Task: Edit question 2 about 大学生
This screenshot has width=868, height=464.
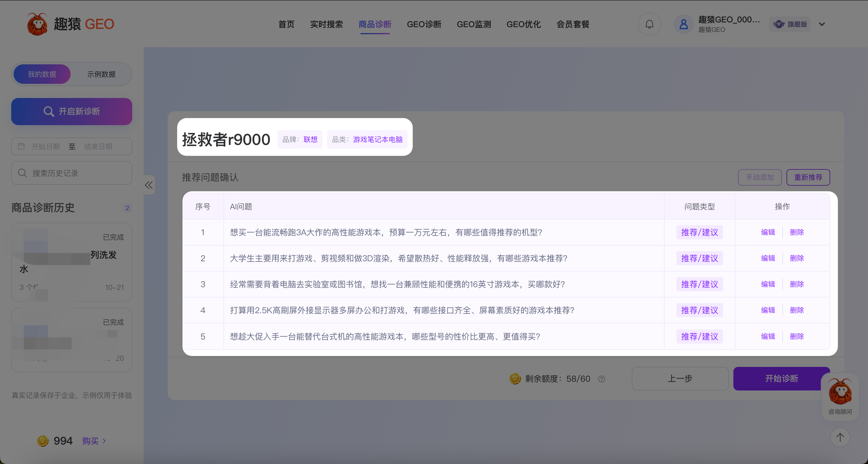Action: (x=768, y=258)
